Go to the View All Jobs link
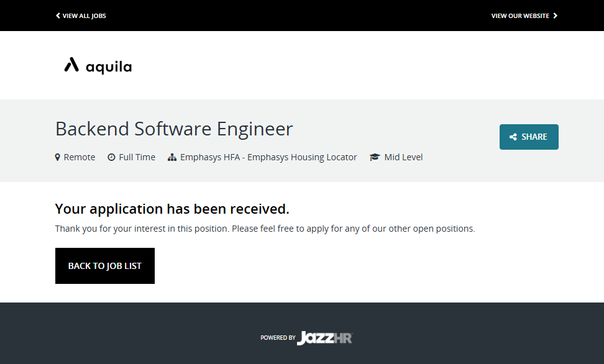The width and height of the screenshot is (604, 364). click(85, 16)
